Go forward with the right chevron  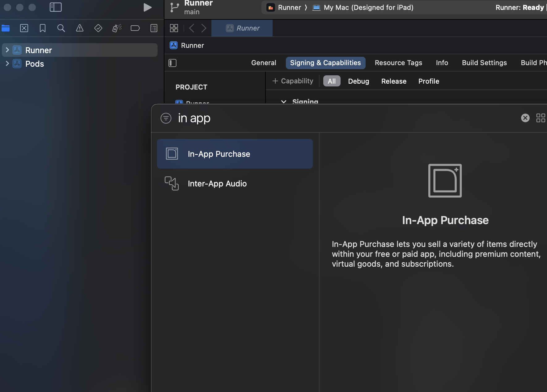point(204,28)
